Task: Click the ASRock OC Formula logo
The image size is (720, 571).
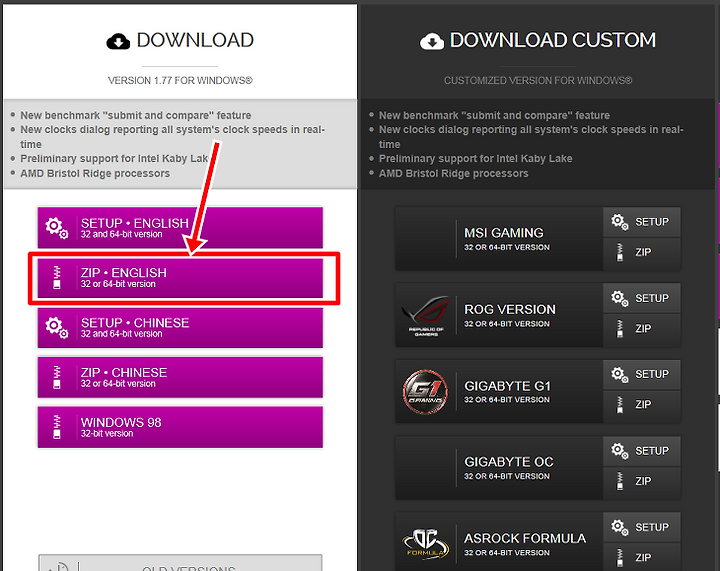Action: [425, 544]
